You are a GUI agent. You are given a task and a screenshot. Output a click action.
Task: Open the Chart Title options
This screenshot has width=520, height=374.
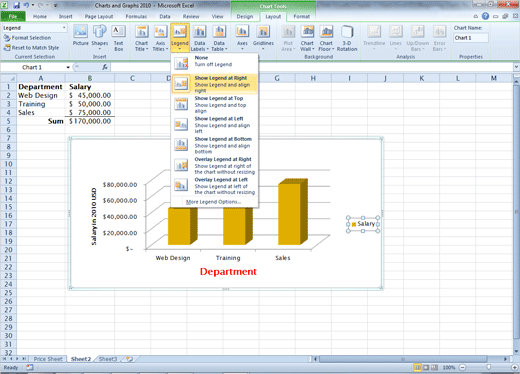[x=142, y=38]
